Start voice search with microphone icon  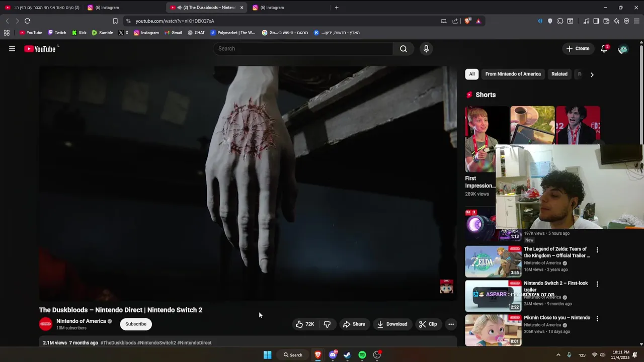tap(426, 49)
